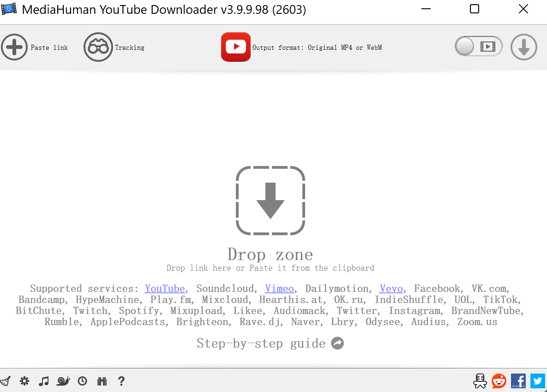Minimize the MediaHuman window

426,9
